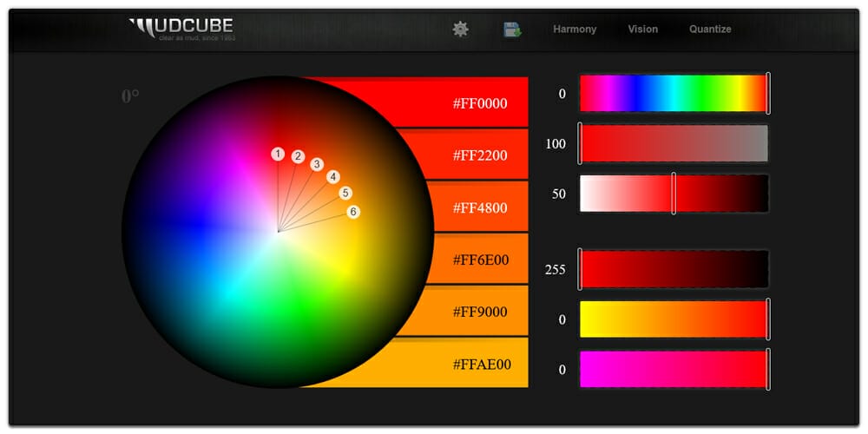Select color marker 2 on wheel
The image size is (868, 434).
pos(298,156)
